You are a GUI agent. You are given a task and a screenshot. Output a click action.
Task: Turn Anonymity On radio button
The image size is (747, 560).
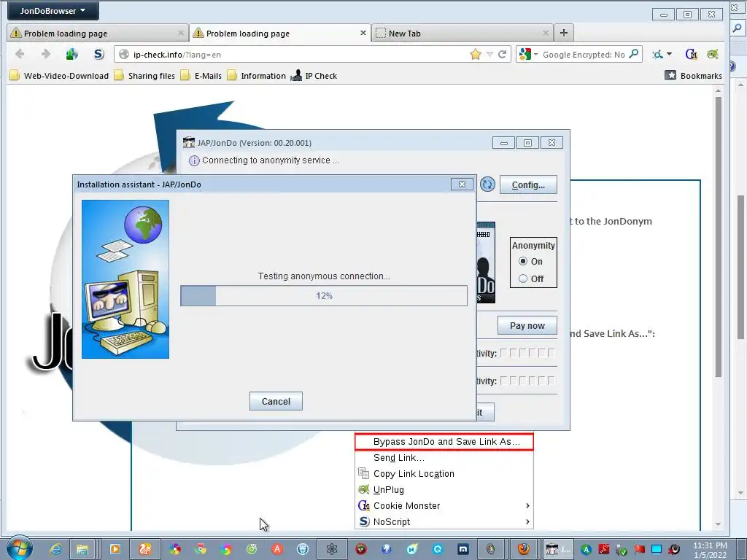tap(523, 262)
